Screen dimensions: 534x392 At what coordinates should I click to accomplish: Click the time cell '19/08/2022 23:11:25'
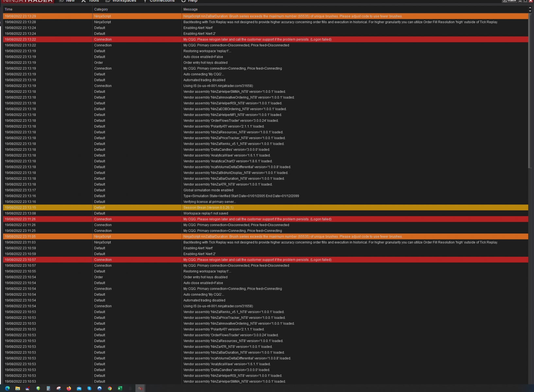click(20, 231)
